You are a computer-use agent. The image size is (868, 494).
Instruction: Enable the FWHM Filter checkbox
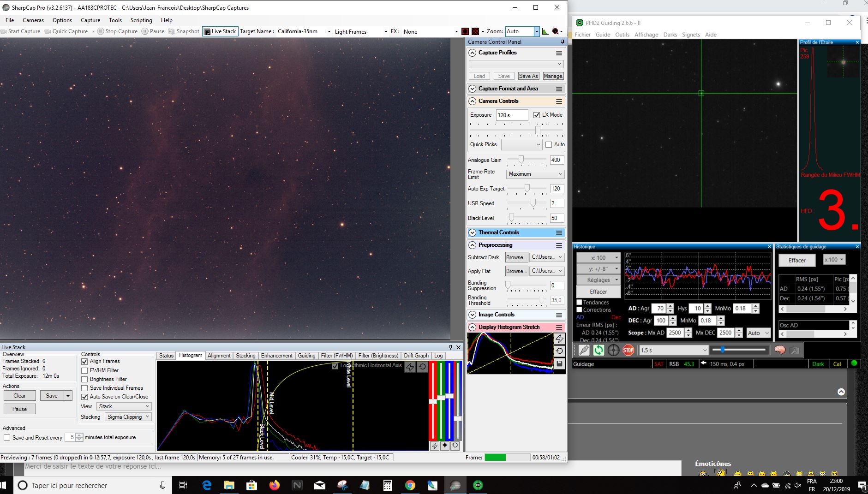click(84, 370)
